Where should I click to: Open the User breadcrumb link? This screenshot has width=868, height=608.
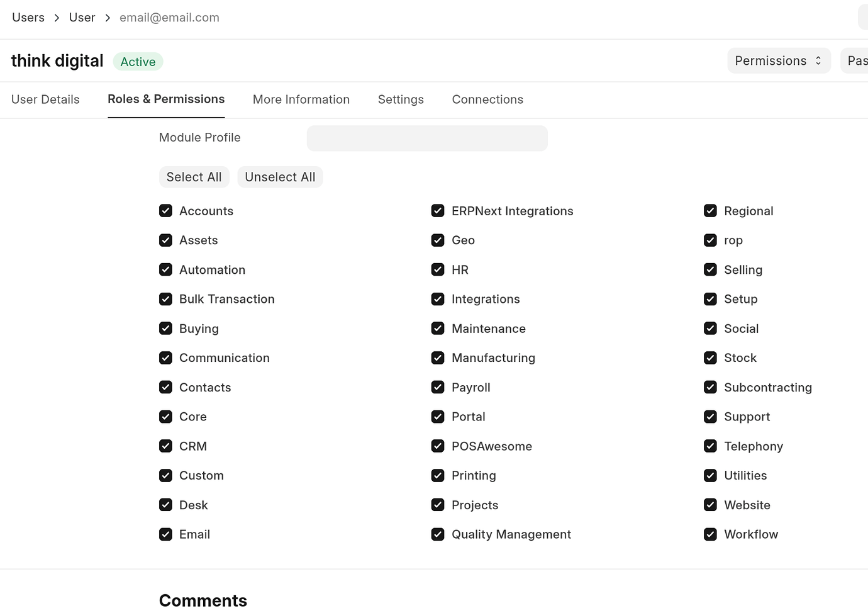coord(82,18)
